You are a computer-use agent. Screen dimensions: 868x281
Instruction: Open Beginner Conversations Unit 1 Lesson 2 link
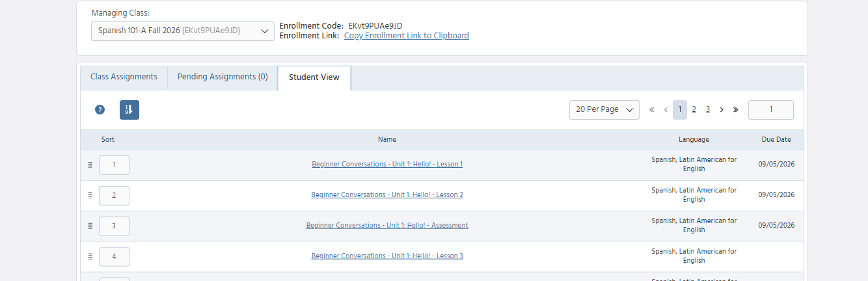click(x=387, y=195)
